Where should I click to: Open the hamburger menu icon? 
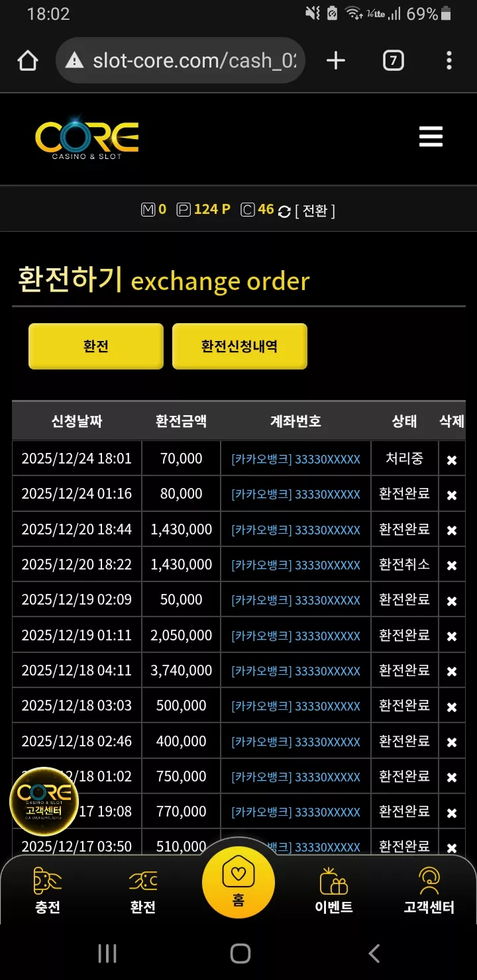click(x=431, y=137)
